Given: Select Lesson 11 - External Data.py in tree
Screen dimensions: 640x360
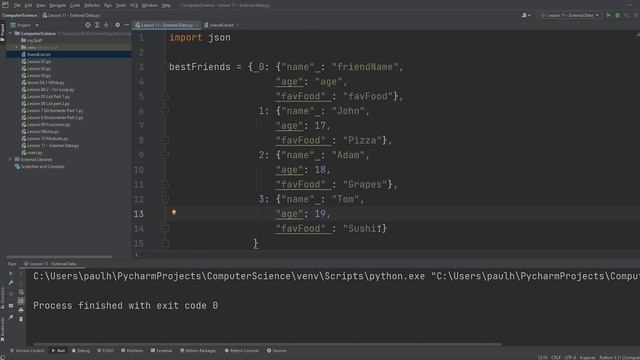Looking at the screenshot, I should click(x=50, y=145).
